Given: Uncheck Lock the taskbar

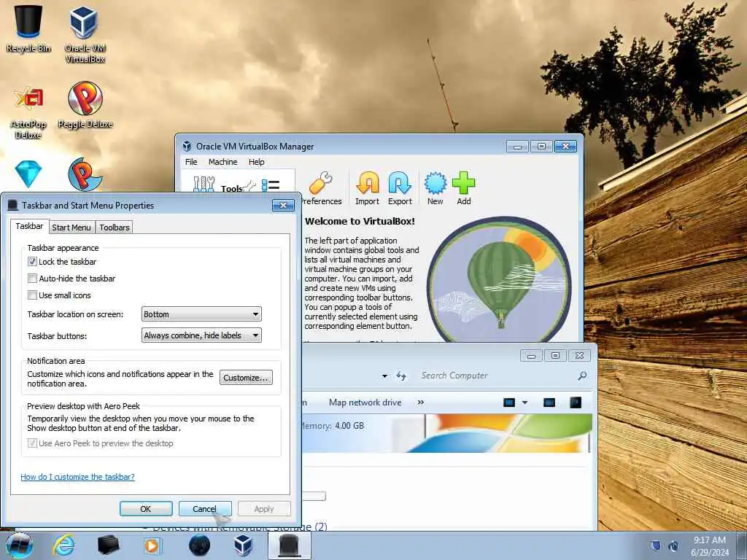Looking at the screenshot, I should (x=32, y=262).
